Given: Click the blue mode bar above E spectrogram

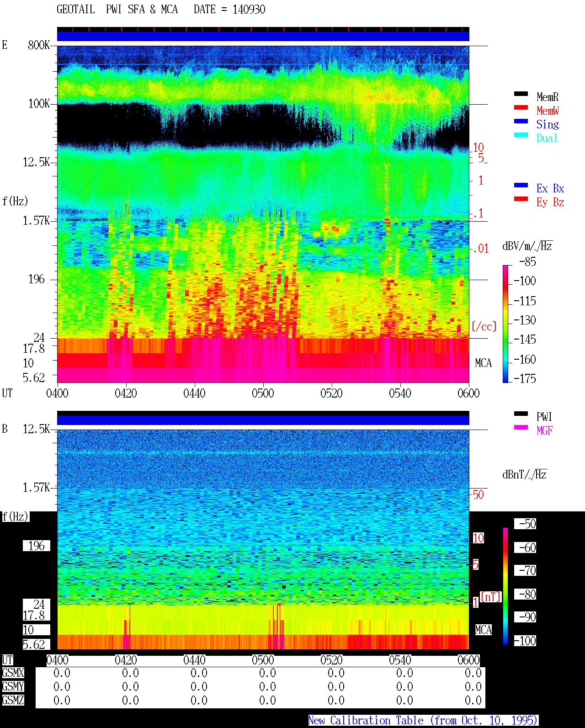Looking at the screenshot, I should click(263, 36).
